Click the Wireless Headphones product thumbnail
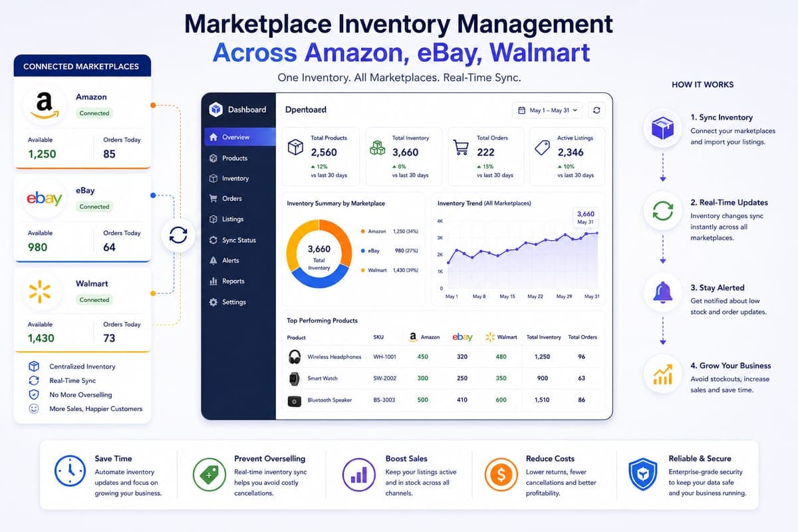 (x=294, y=357)
